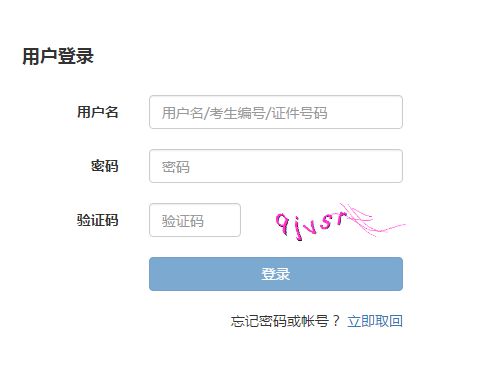Viewport: 487px width, 388px height.
Task: Refresh the pink 'qjvsr' captcha image
Action: (x=339, y=221)
